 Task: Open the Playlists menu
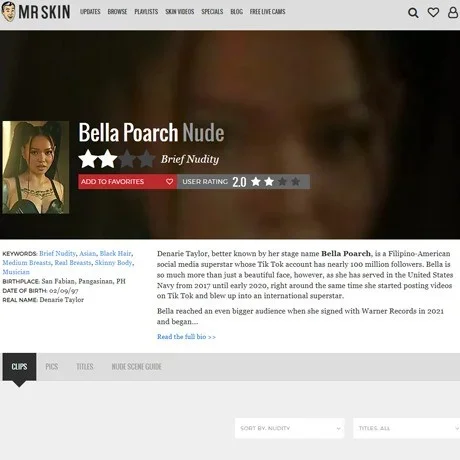coord(146,12)
